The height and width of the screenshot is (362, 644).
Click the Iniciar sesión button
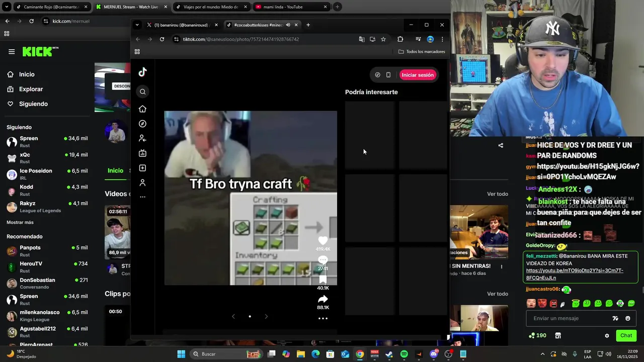(418, 75)
